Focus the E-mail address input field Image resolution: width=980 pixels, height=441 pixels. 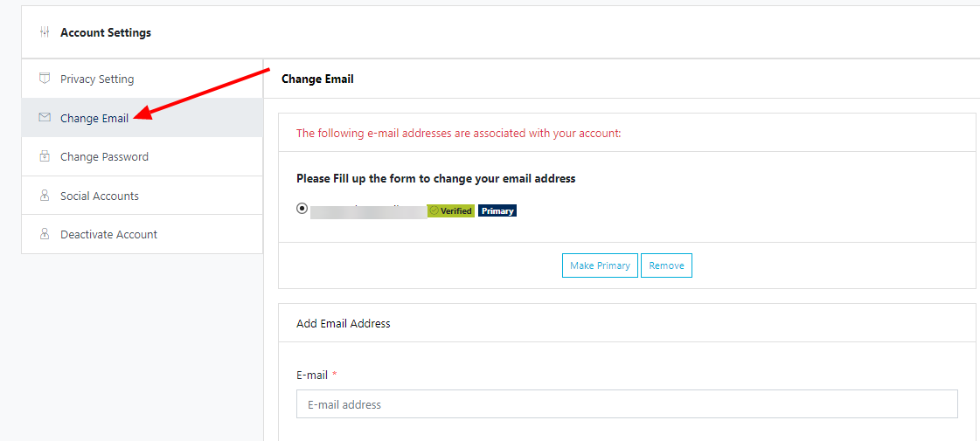[627, 404]
